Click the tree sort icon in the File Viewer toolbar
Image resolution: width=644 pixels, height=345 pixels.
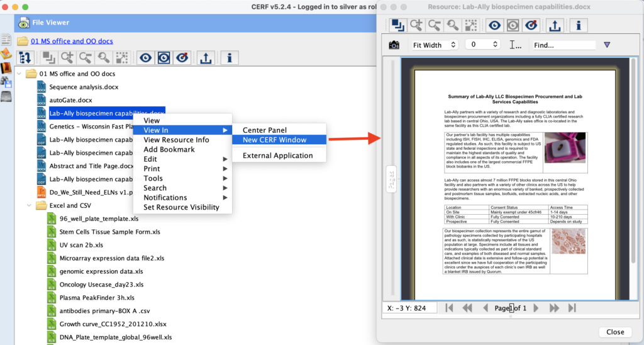[x=26, y=58]
